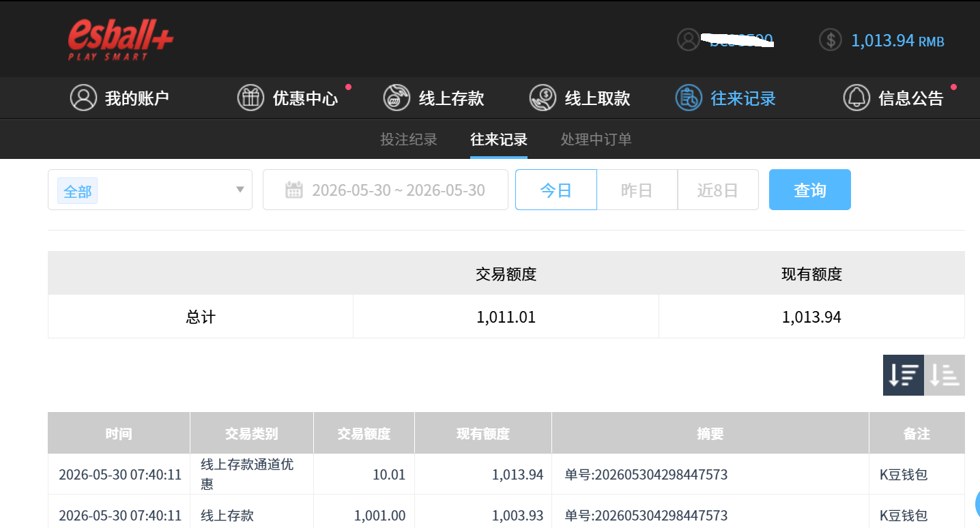
Task: Select the 往来记录 sub-tab
Action: 499,139
